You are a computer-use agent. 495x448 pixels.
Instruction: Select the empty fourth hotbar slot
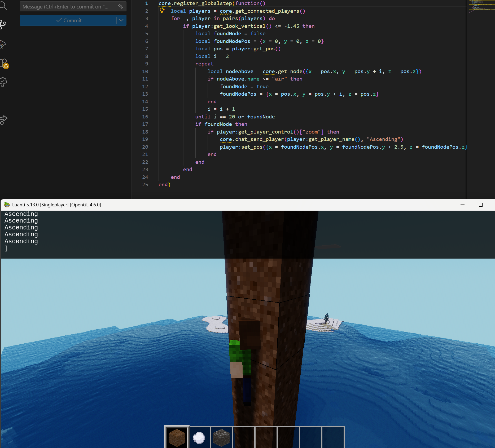pos(244,437)
